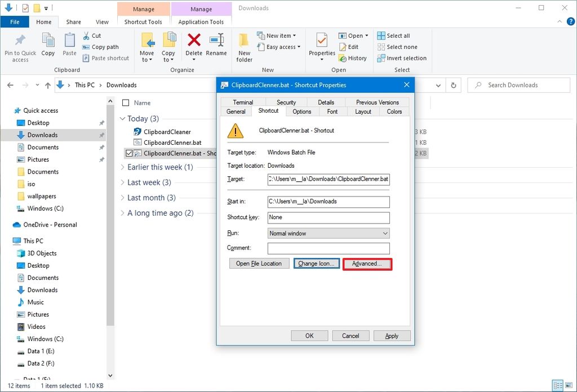This screenshot has width=577, height=392.
Task: Click Open File Location
Action: (x=259, y=263)
